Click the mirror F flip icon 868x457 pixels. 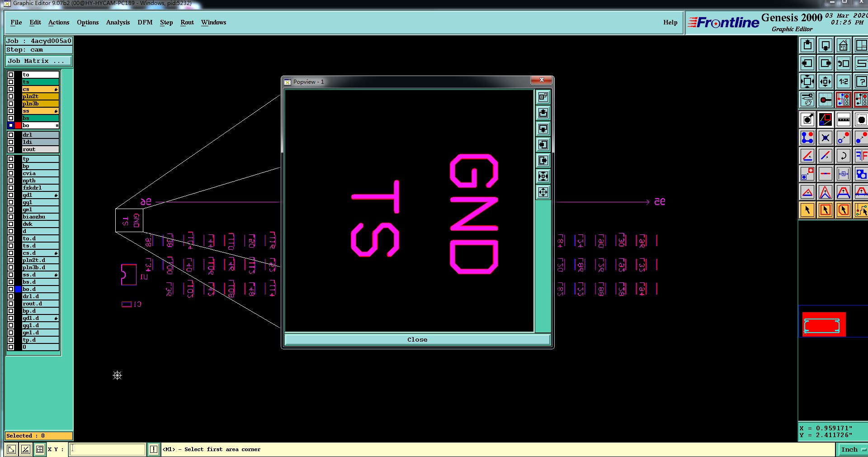point(861,156)
